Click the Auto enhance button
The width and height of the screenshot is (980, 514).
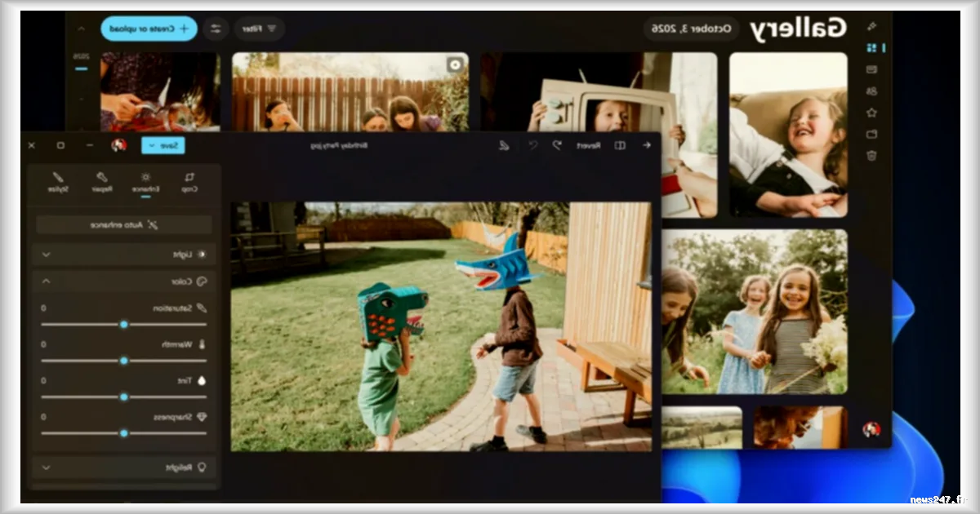click(x=124, y=224)
